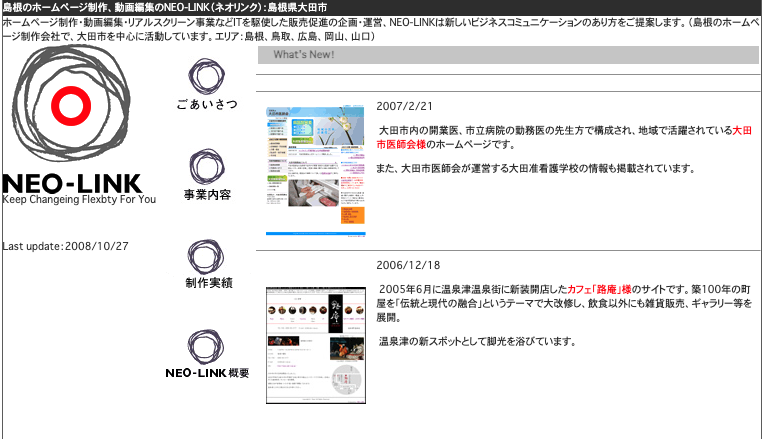Select the 制作実績 menu label

tap(209, 283)
